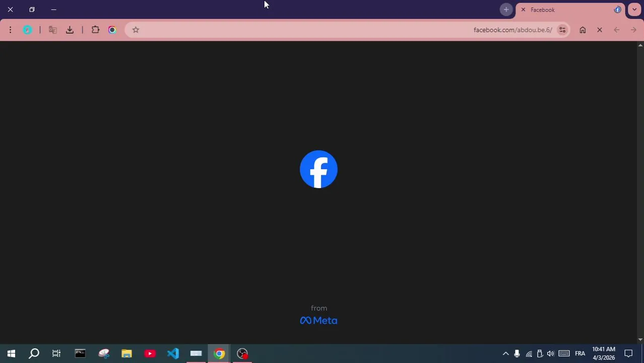Change the FRA input language
The width and height of the screenshot is (644, 363).
[580, 353]
